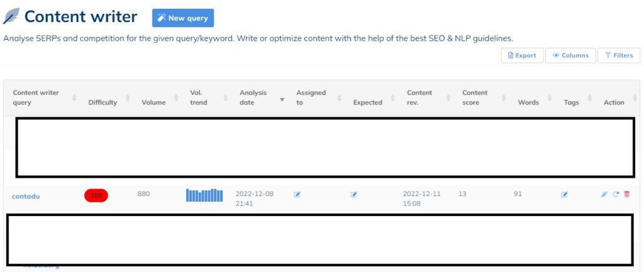Image resolution: width=644 pixels, height=272 pixels.
Task: Export the query table
Action: tap(522, 55)
